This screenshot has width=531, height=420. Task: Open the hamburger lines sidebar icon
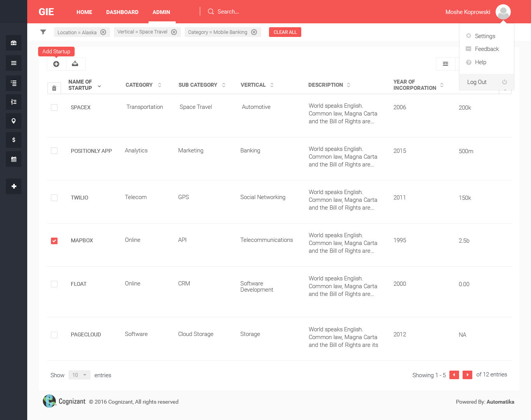pyautogui.click(x=14, y=63)
